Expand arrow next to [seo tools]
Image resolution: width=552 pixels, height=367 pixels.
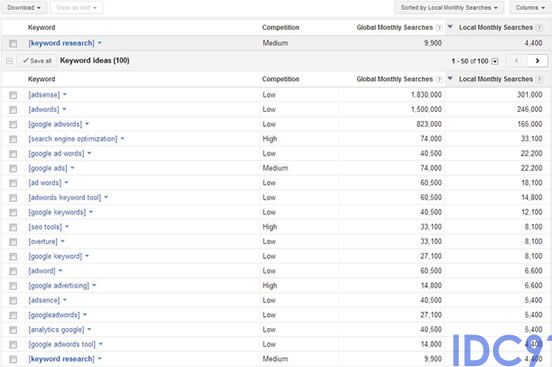pyautogui.click(x=67, y=226)
